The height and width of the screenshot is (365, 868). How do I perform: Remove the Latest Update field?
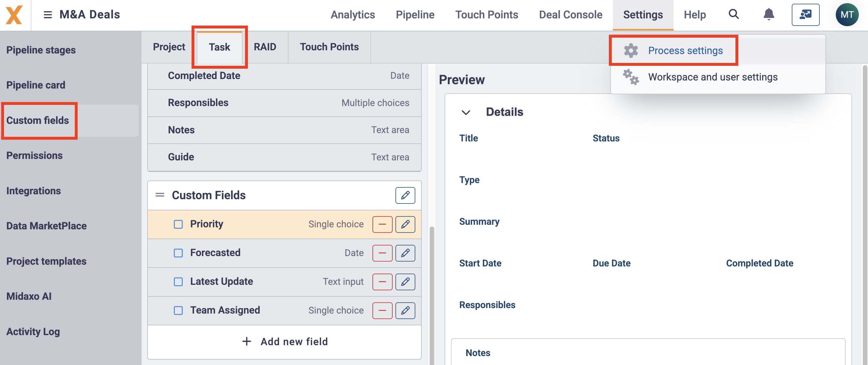point(382,281)
